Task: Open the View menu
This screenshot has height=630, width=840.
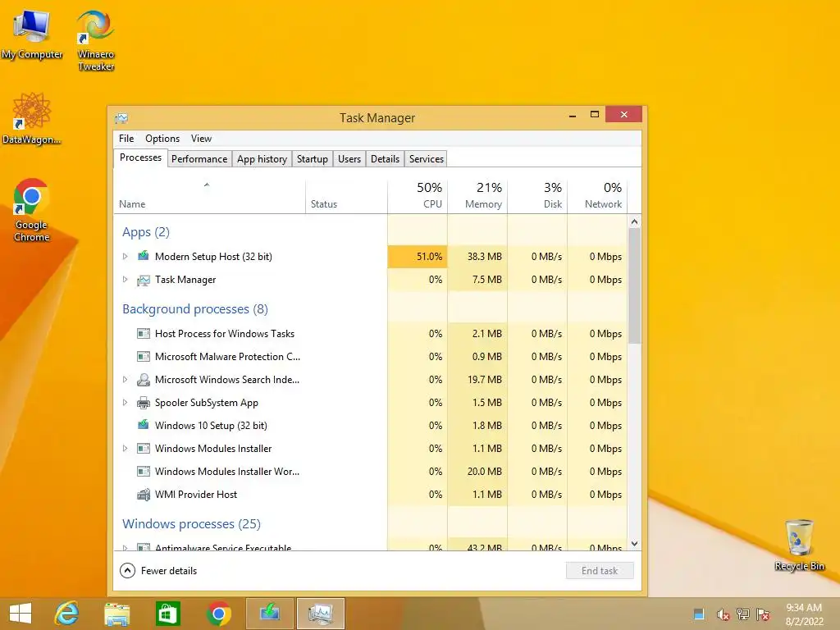Action: pyautogui.click(x=202, y=138)
